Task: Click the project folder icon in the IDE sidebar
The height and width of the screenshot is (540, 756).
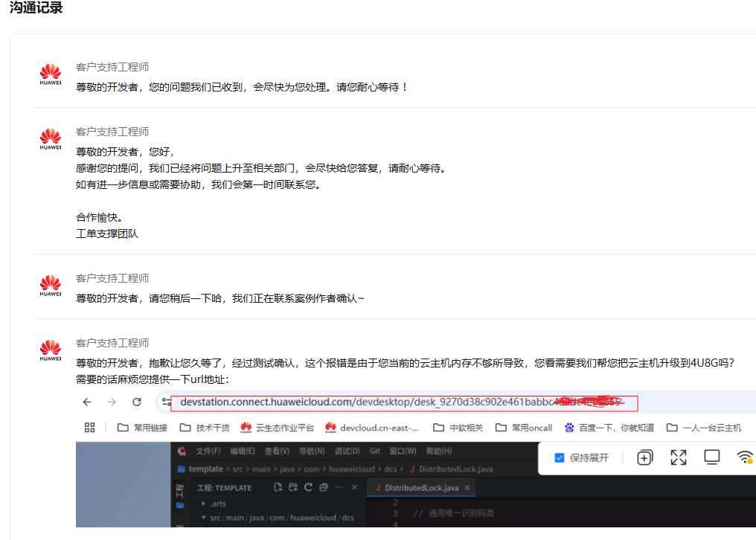Action: tap(180, 505)
